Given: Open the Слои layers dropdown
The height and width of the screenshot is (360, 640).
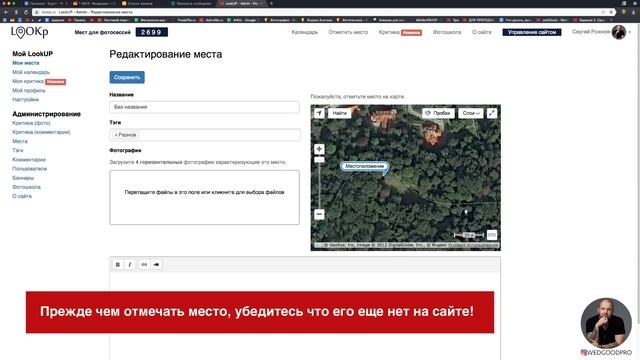Looking at the screenshot, I should [471, 113].
